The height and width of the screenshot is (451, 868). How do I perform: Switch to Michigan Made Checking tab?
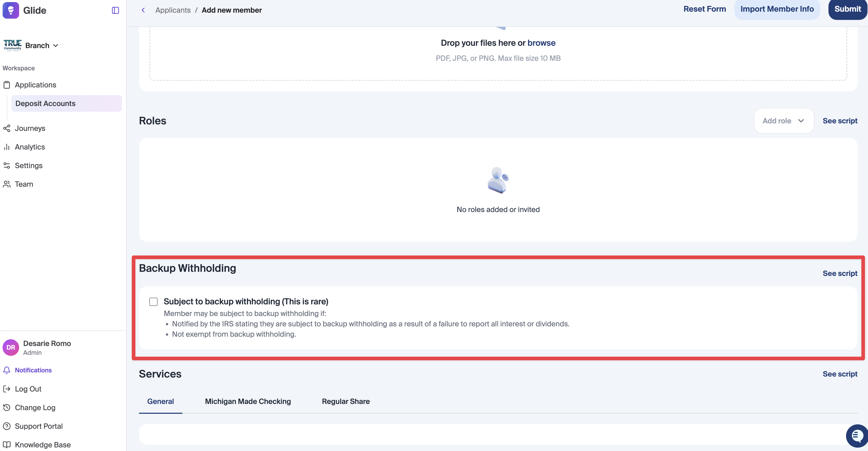click(x=248, y=401)
